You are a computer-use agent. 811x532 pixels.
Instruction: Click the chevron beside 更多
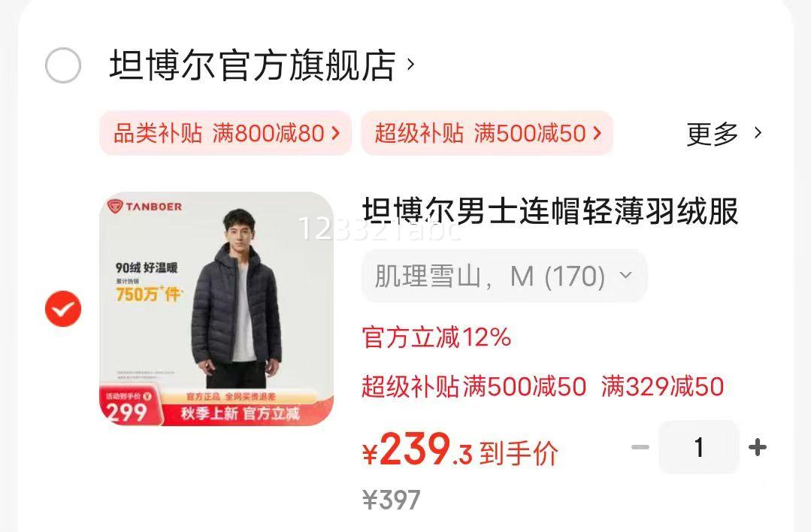tap(758, 133)
